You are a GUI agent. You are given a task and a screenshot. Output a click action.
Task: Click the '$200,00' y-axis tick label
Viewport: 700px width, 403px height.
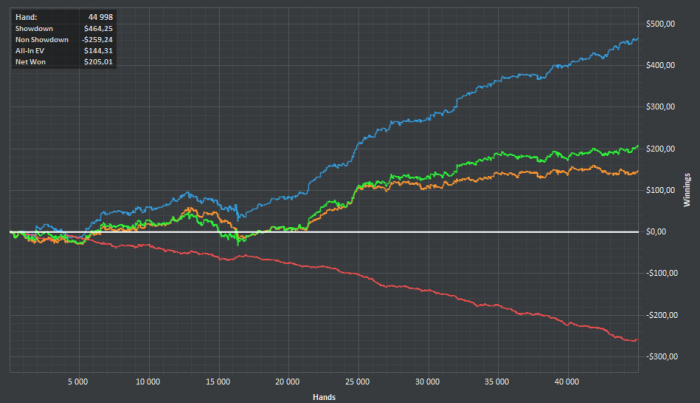pyautogui.click(x=660, y=149)
